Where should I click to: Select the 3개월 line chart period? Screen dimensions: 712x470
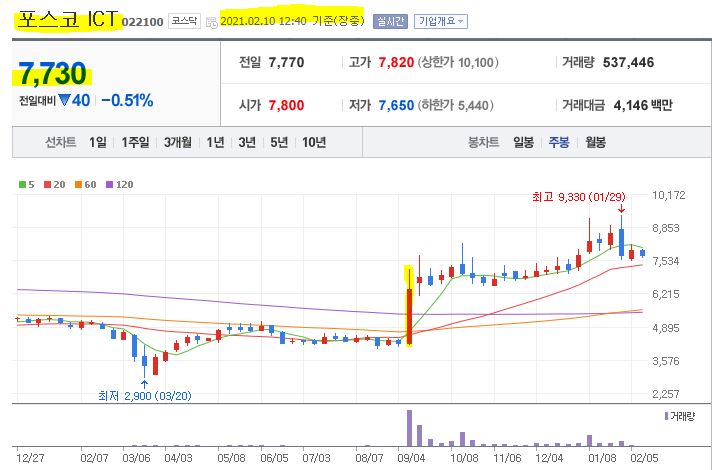(178, 143)
